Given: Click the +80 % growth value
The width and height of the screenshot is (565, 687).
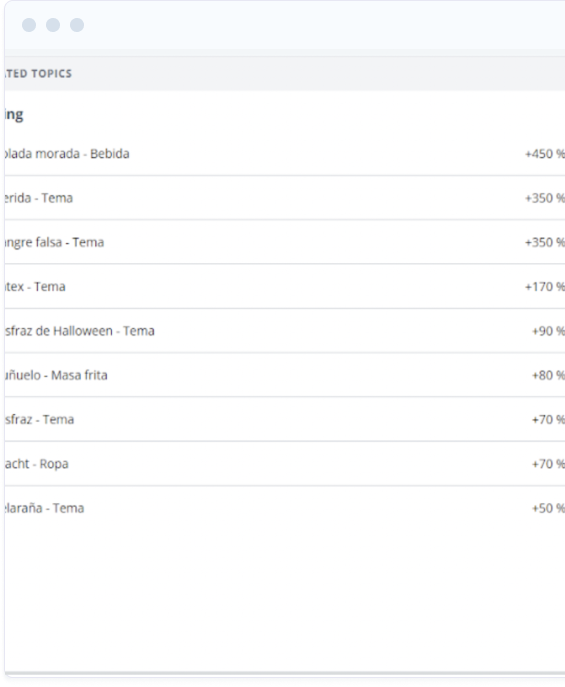Looking at the screenshot, I should coord(548,375).
